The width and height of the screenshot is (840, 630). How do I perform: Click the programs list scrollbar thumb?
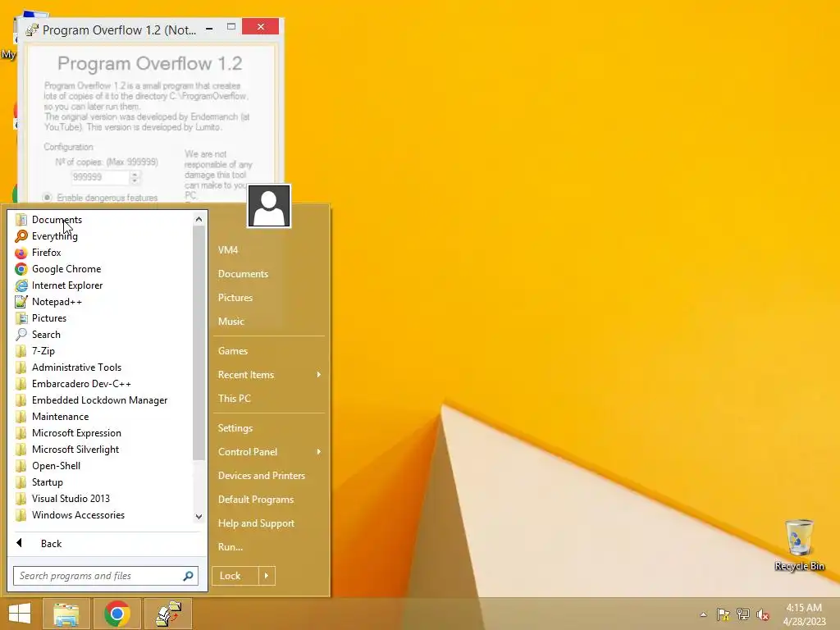[199, 343]
